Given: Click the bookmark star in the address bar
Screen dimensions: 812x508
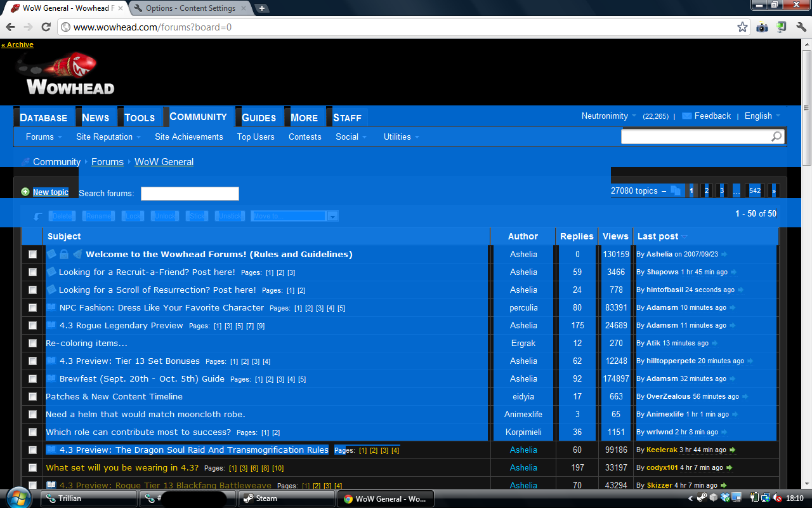Looking at the screenshot, I should [x=742, y=27].
